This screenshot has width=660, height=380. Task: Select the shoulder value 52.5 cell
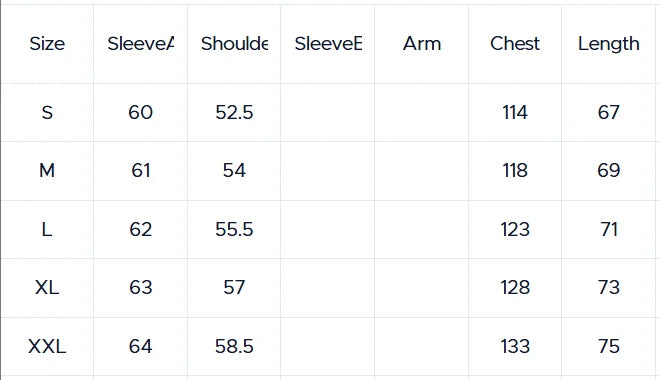pyautogui.click(x=234, y=112)
